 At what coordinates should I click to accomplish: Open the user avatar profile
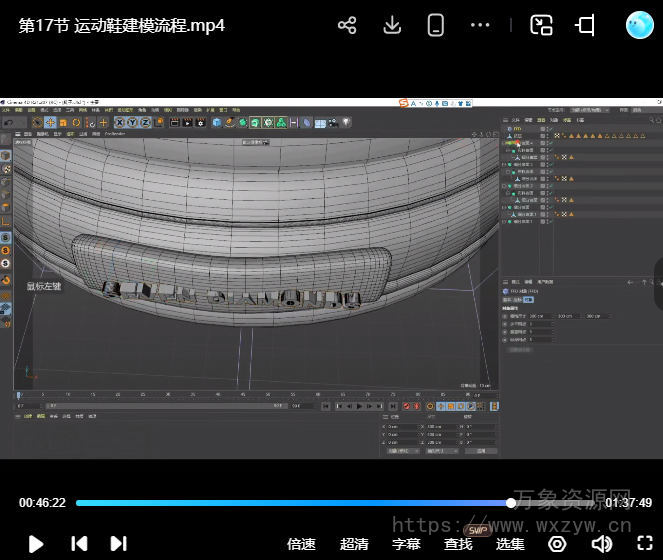[639, 25]
